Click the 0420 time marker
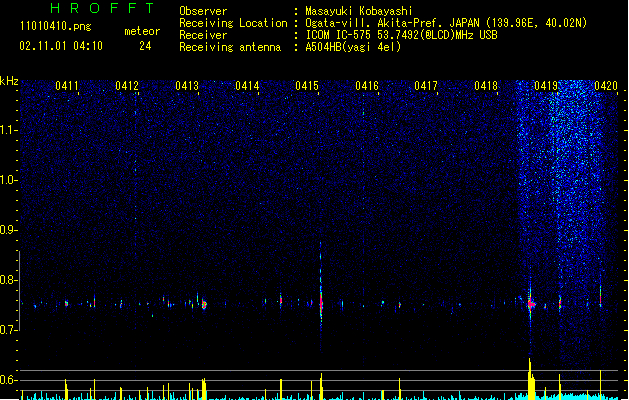629x400 pixels. point(606,86)
